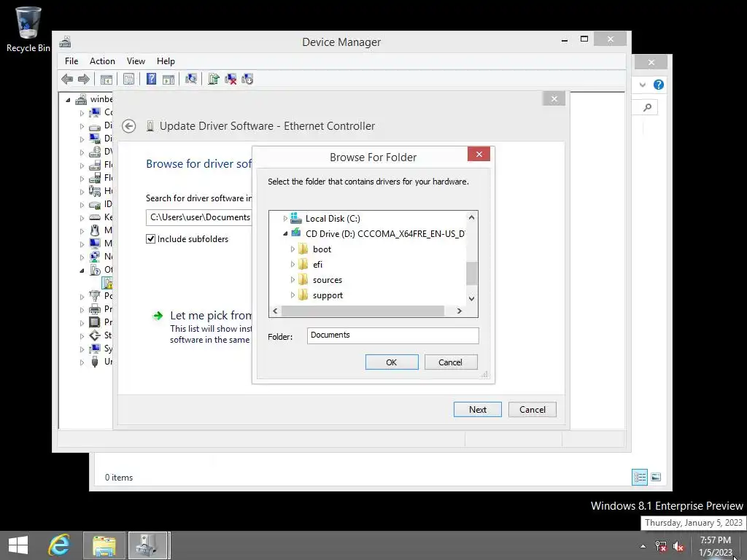Viewport: 747px width, 560px height.
Task: Open the File menu
Action: [71, 61]
